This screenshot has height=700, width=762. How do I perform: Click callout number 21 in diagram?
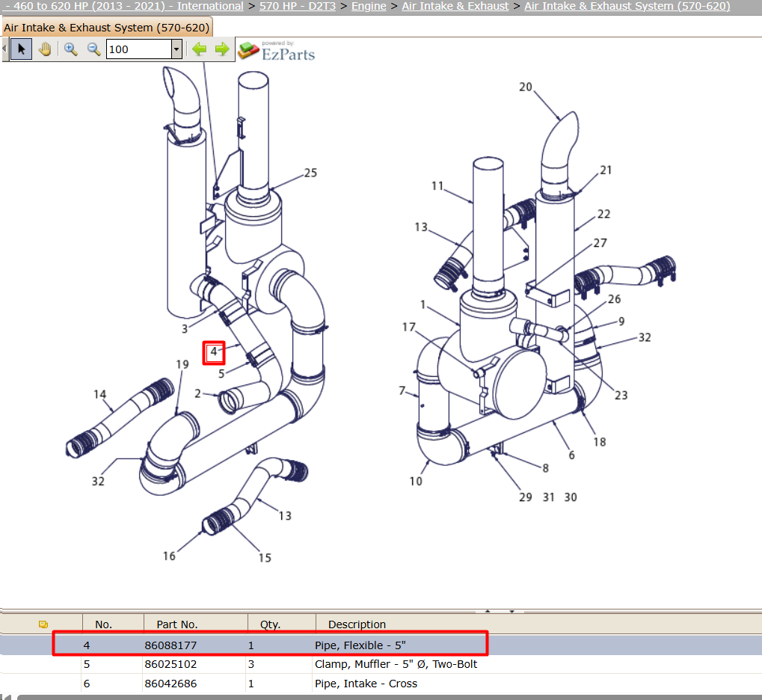[606, 171]
